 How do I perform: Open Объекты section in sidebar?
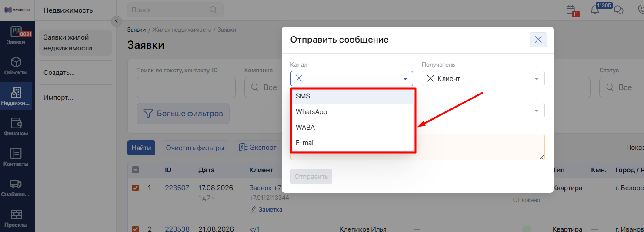coord(17,66)
